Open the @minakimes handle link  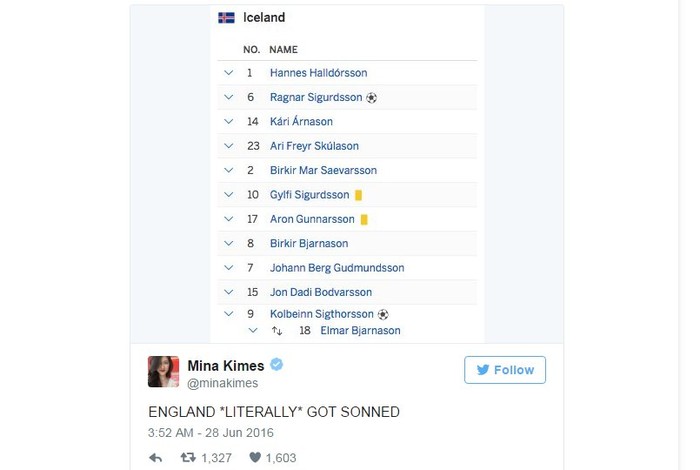tap(223, 383)
